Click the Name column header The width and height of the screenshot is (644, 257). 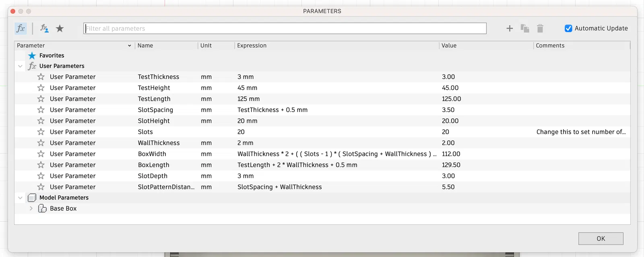coord(145,46)
